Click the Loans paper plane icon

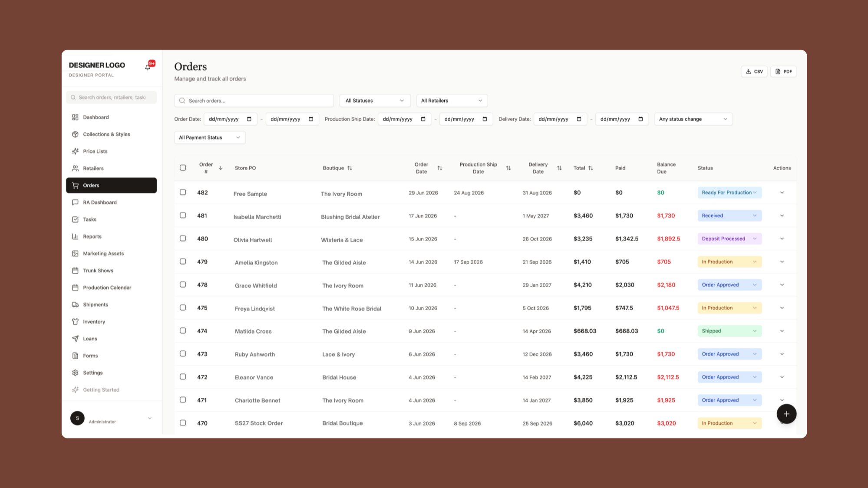75,339
